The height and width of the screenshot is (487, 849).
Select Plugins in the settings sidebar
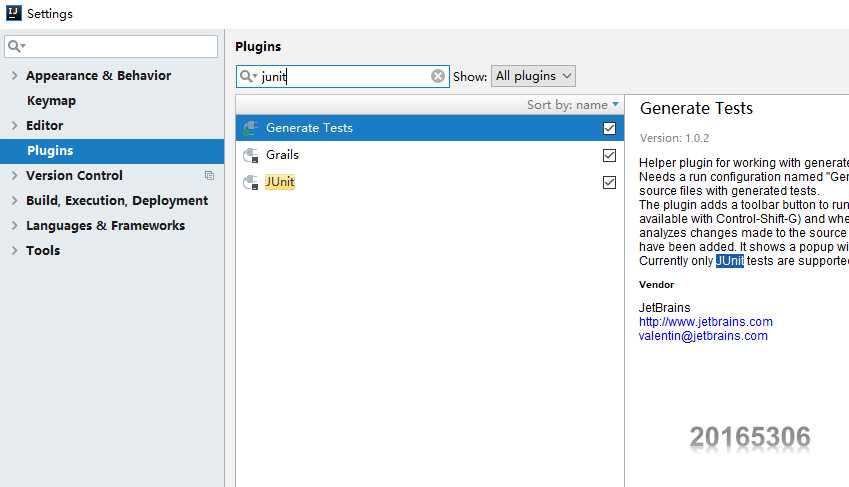[x=50, y=150]
